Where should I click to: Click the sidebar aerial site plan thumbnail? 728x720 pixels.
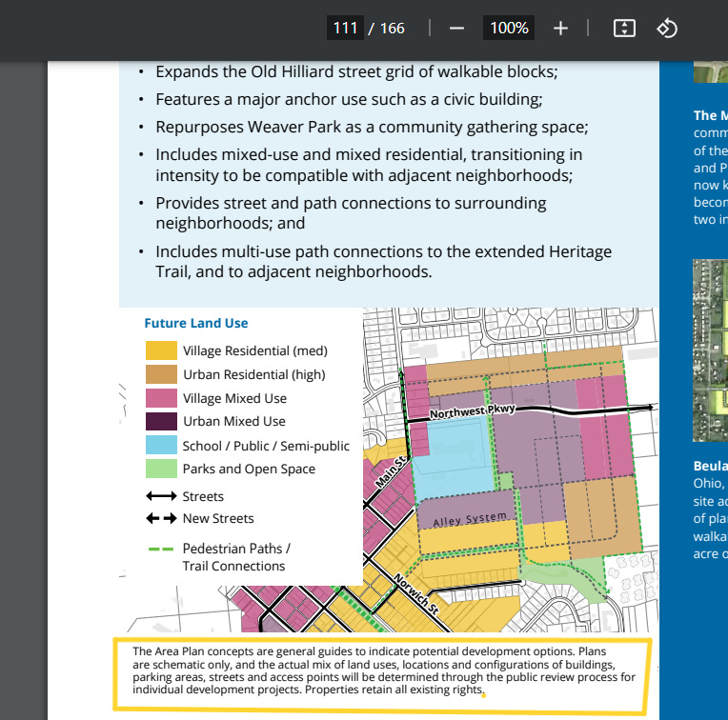710,350
